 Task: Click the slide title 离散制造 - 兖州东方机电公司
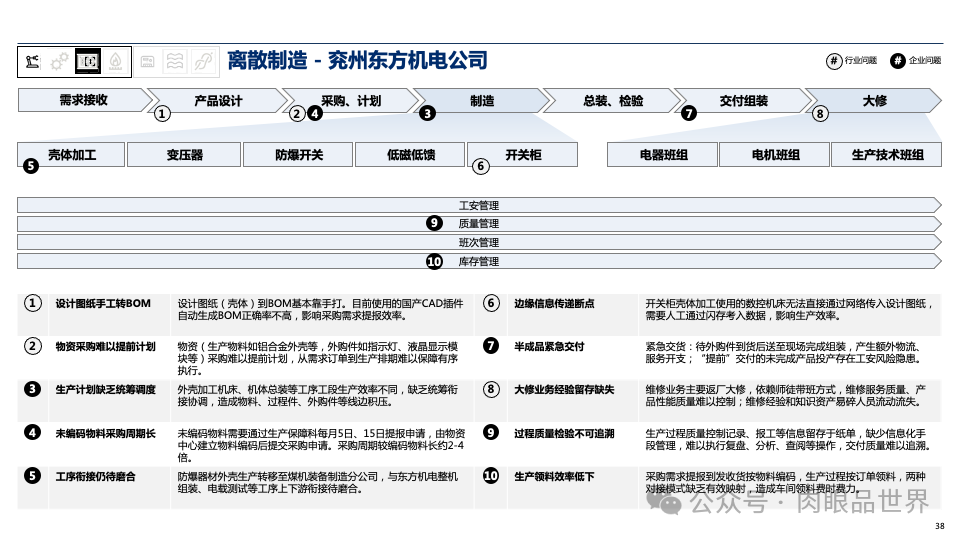tap(358, 61)
